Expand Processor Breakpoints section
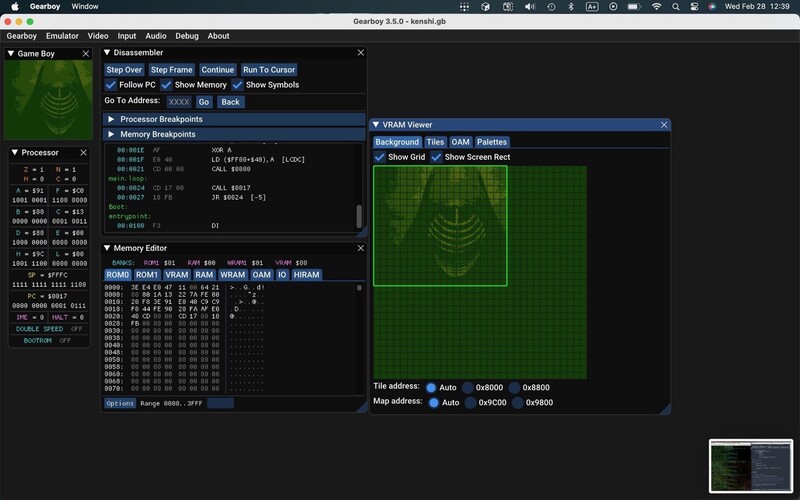 [234, 119]
